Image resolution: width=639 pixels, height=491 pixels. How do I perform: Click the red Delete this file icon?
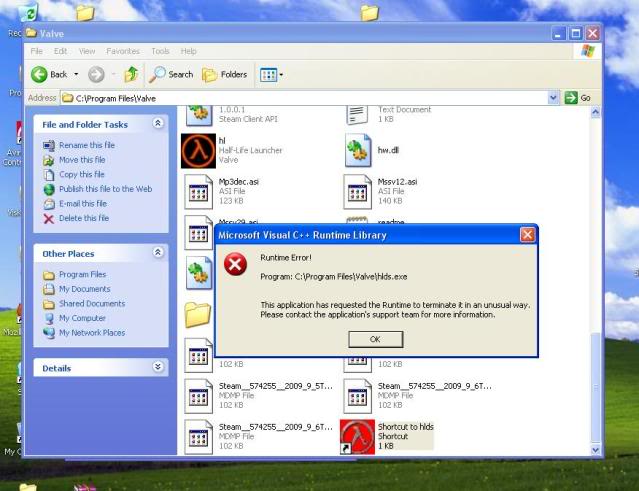tap(48, 219)
